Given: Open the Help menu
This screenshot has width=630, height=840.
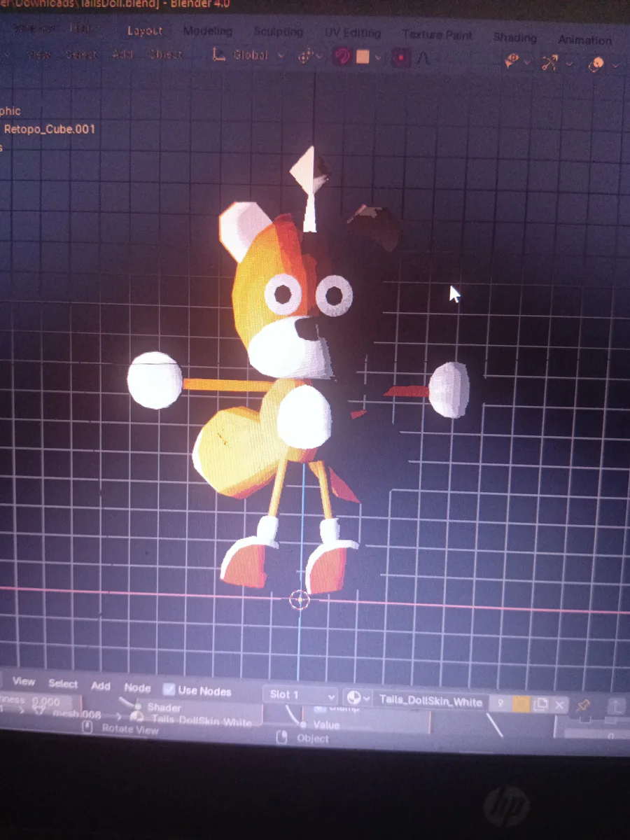Looking at the screenshot, I should click(80, 29).
